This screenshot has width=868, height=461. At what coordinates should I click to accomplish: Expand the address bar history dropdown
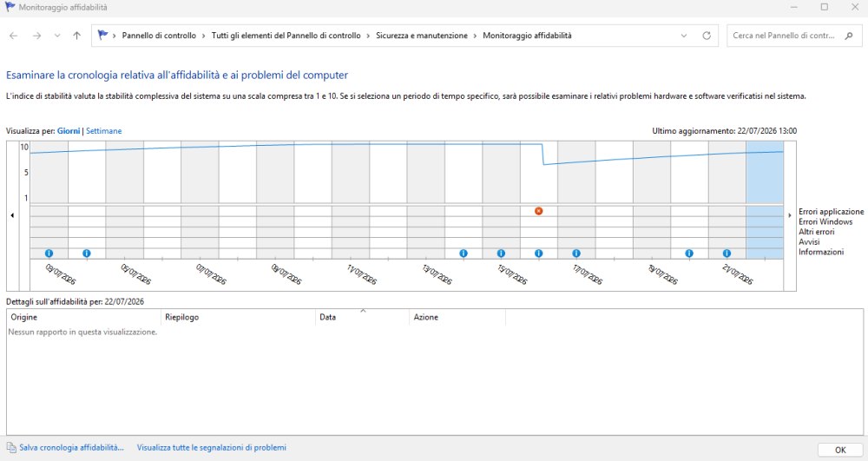[684, 36]
